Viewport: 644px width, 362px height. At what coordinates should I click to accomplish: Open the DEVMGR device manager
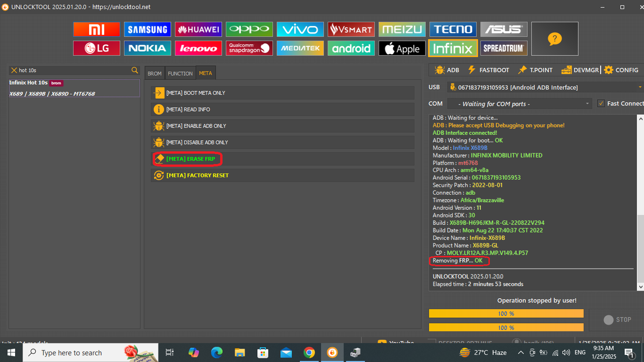point(580,70)
